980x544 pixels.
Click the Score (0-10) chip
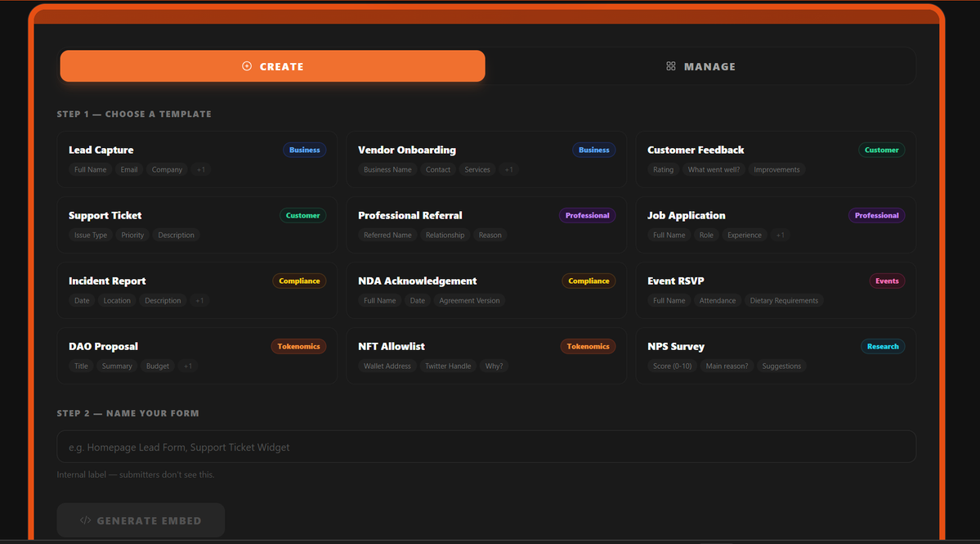tap(672, 366)
